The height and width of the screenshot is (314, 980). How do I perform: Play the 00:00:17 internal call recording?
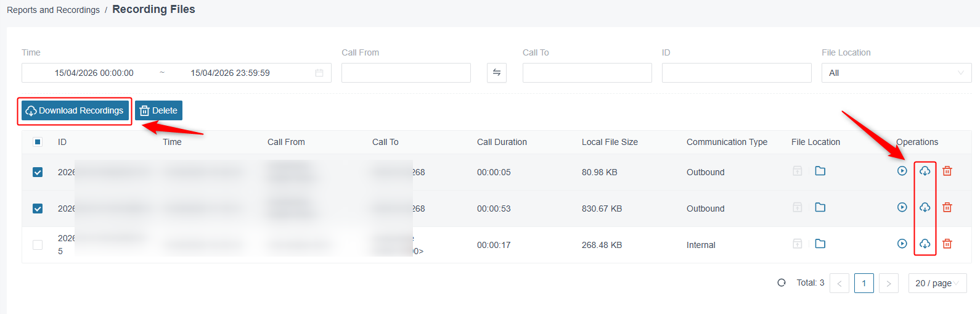(x=902, y=244)
